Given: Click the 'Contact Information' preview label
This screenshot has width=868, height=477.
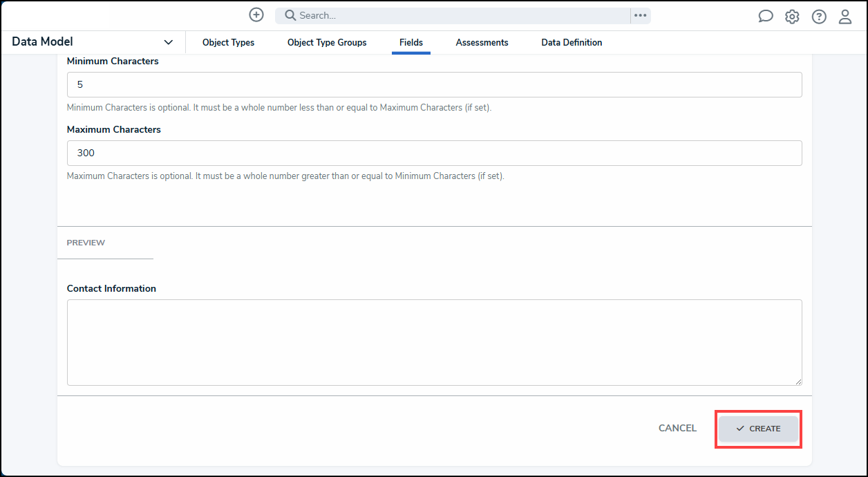Looking at the screenshot, I should (111, 288).
